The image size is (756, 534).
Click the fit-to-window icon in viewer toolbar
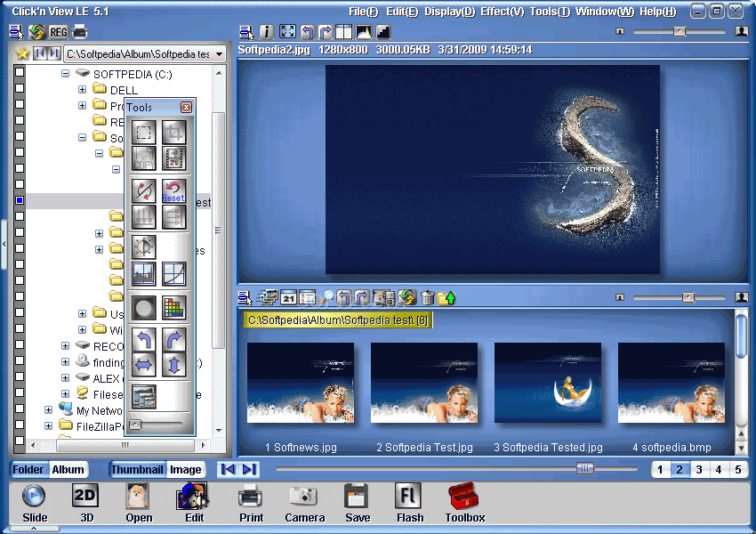[287, 32]
